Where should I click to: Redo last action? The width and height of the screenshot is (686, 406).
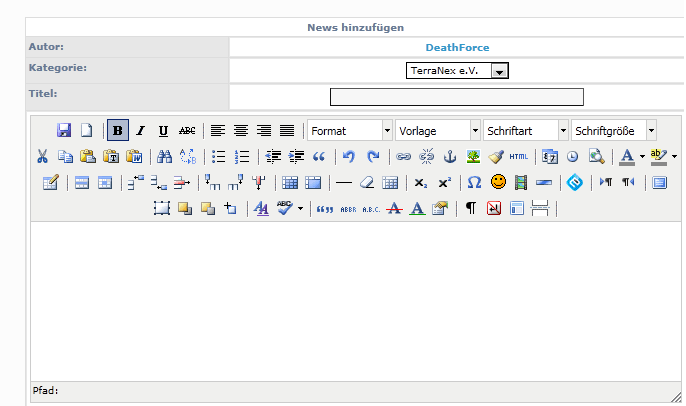point(373,156)
